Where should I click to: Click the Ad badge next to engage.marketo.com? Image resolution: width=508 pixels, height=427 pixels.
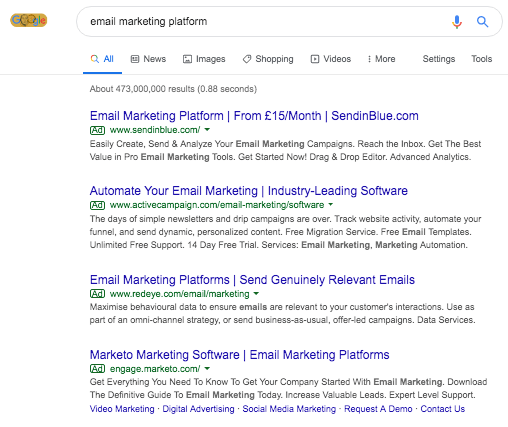(97, 369)
